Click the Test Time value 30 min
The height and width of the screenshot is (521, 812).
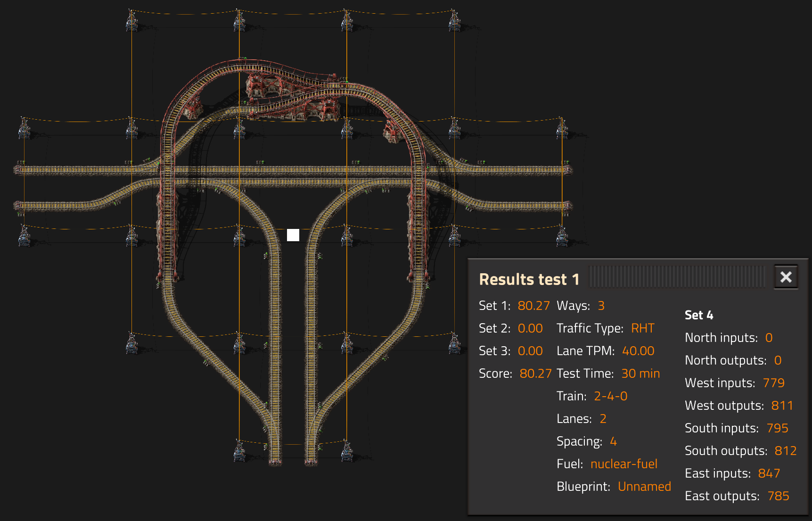pyautogui.click(x=640, y=374)
